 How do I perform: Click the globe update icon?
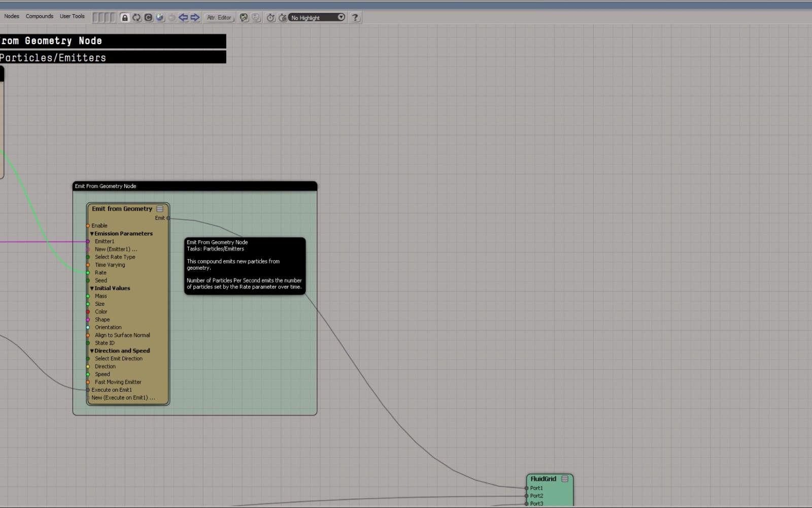tap(160, 17)
